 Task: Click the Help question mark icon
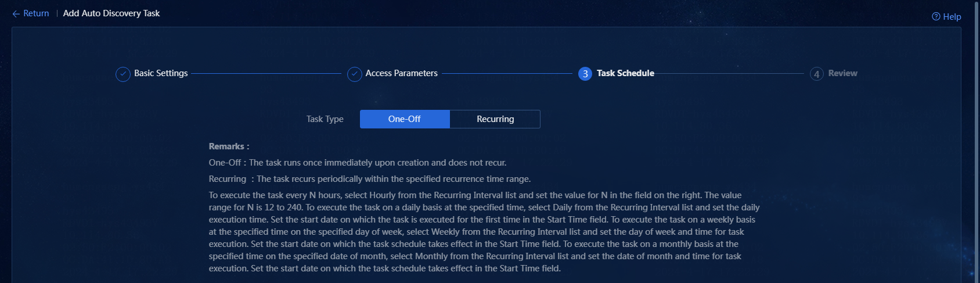tap(936, 16)
